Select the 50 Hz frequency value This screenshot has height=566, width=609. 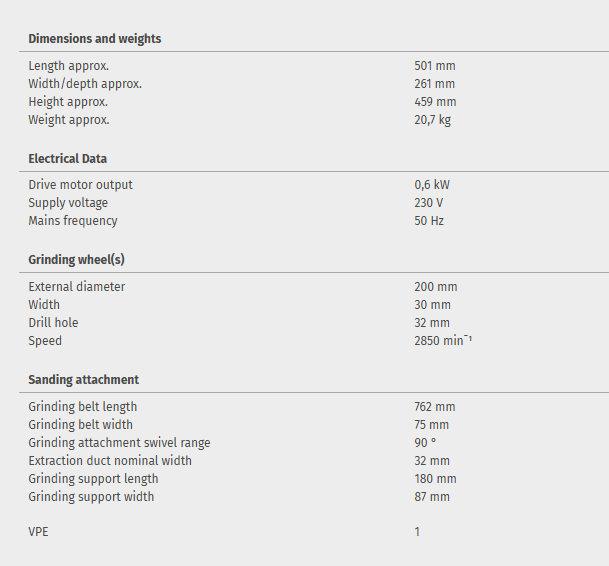pos(428,221)
